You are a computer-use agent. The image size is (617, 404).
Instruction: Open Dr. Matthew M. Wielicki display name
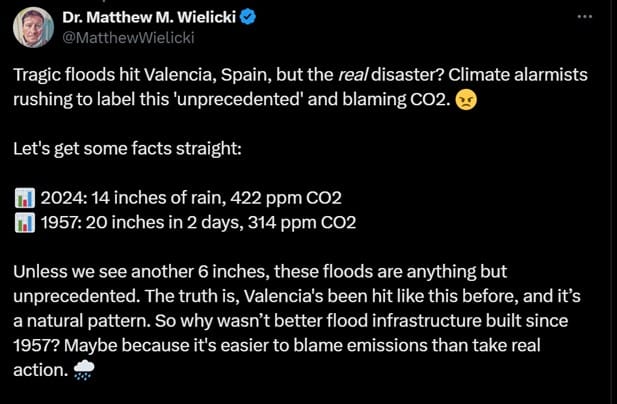pyautogui.click(x=149, y=17)
